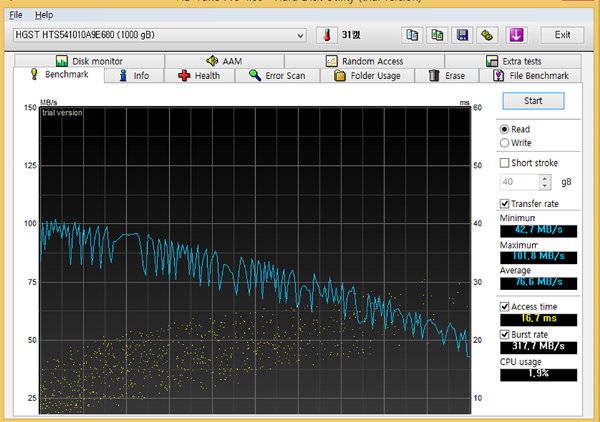Click the Average value 76.6 MB/s
600x422 pixels.
[538, 283]
